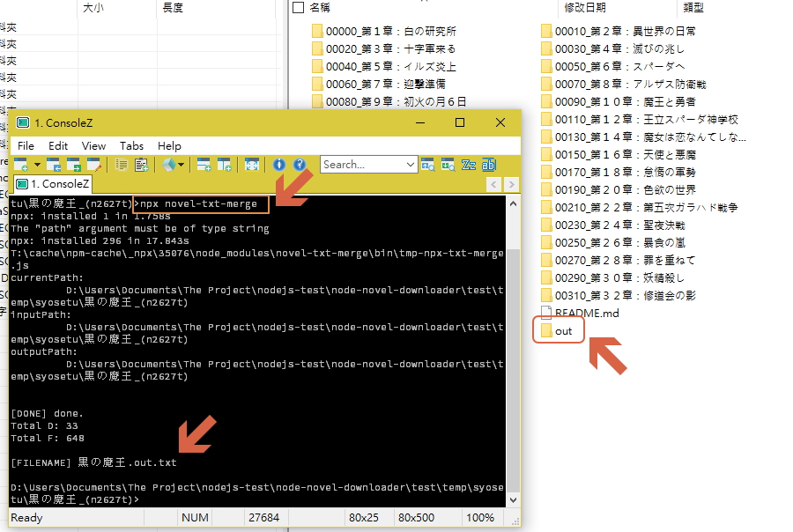Viewport: 793px width, 532px height.
Task: Click the blue Help question mark icon
Action: click(x=300, y=165)
